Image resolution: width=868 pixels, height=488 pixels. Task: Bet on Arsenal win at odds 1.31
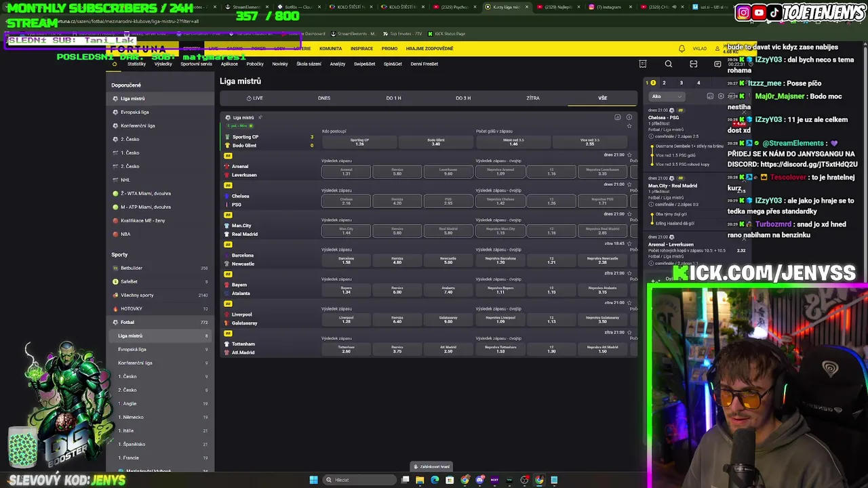click(x=346, y=171)
